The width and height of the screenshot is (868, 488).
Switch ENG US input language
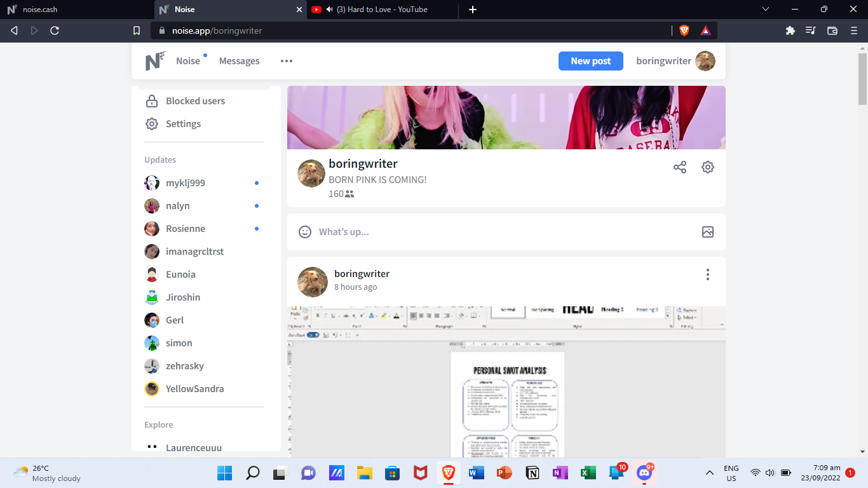point(731,473)
